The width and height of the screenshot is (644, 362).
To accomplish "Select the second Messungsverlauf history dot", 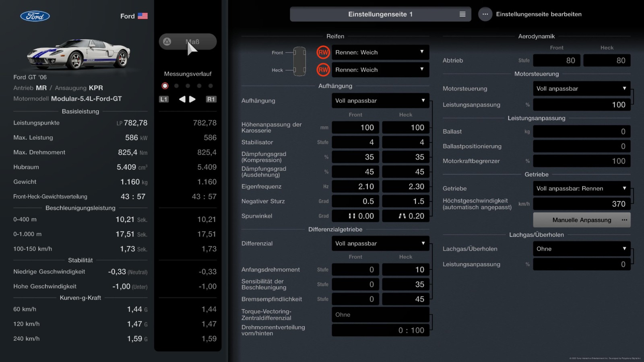I will tap(176, 86).
